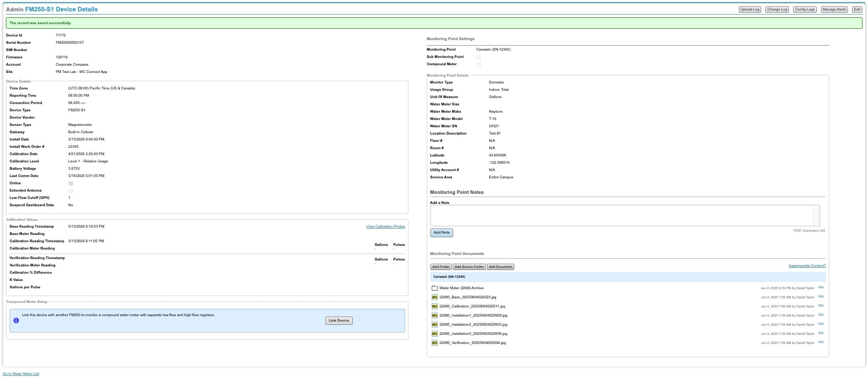Click Add Folder button

point(441,267)
